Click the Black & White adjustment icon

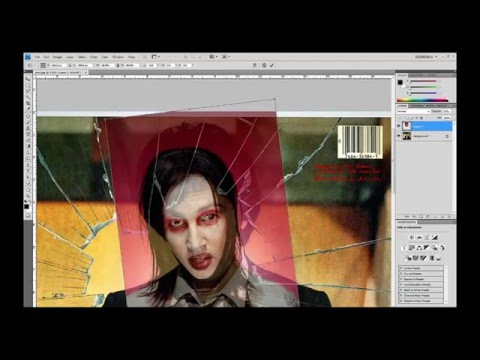[x=427, y=248]
